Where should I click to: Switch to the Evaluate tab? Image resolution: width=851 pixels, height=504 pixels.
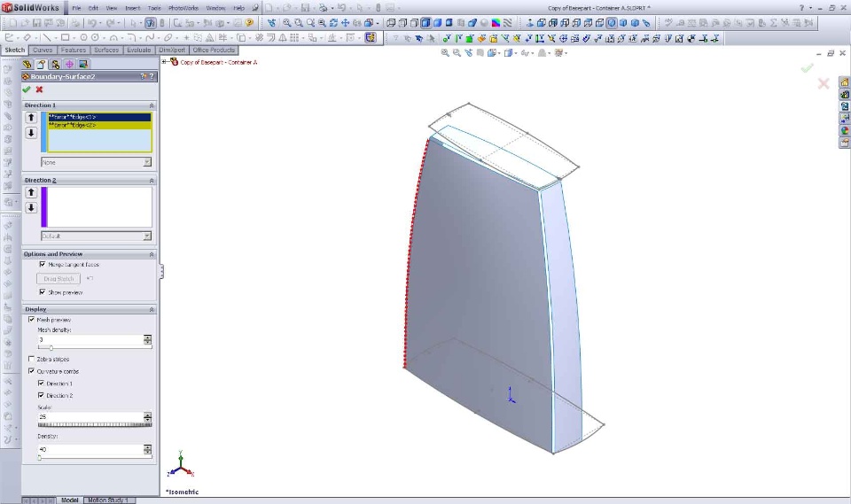click(x=139, y=50)
